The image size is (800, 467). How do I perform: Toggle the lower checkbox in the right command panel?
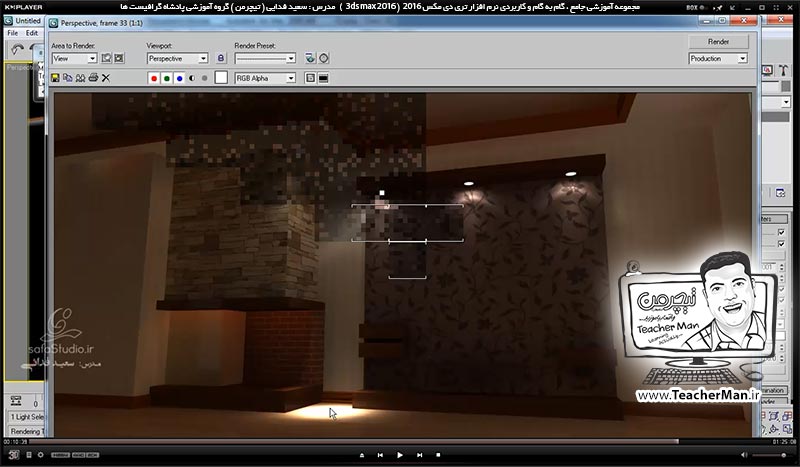(x=781, y=244)
